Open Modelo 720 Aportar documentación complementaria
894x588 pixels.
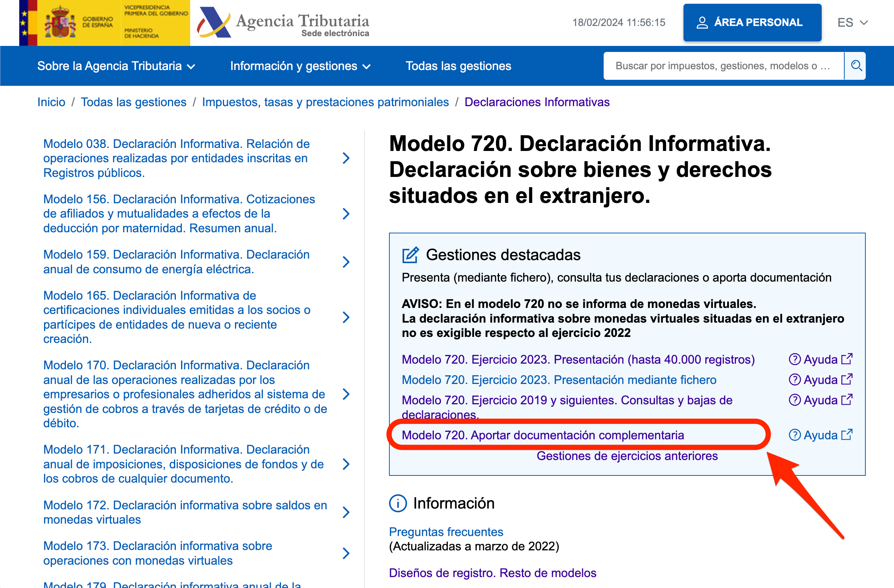click(543, 435)
